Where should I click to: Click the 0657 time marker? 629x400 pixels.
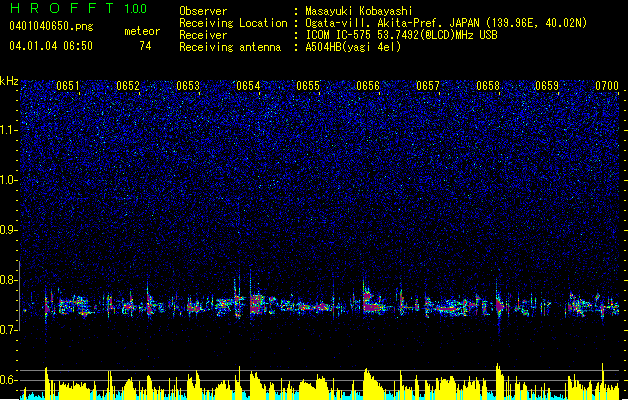click(428, 86)
